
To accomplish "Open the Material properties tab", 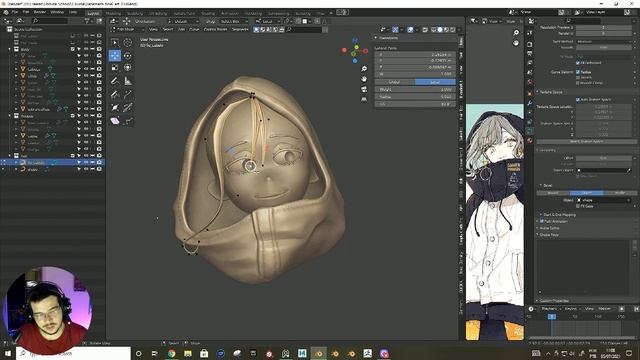I will (530, 140).
